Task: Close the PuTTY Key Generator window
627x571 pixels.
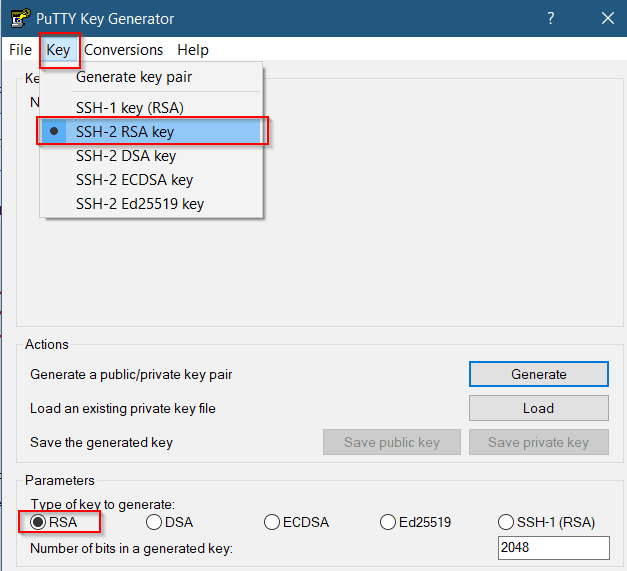Action: pyautogui.click(x=608, y=18)
